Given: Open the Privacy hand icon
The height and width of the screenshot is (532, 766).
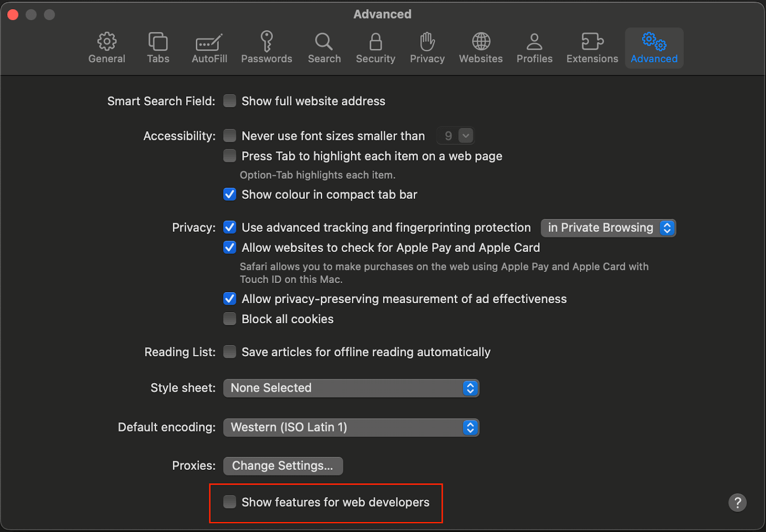Looking at the screenshot, I should pyautogui.click(x=427, y=46).
